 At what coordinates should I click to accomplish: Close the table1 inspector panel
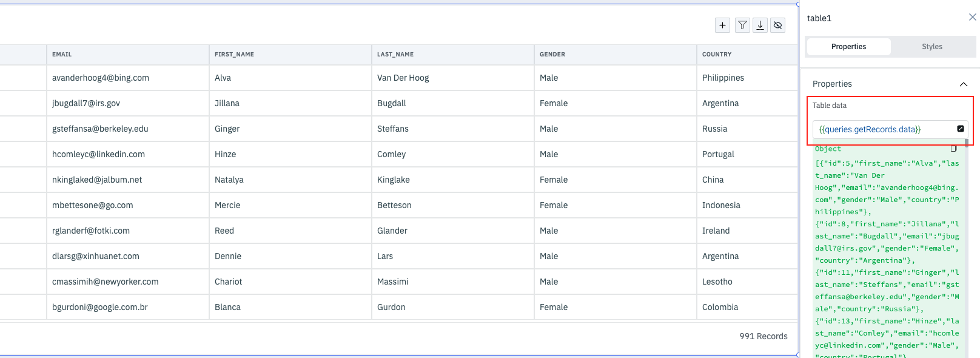[972, 18]
